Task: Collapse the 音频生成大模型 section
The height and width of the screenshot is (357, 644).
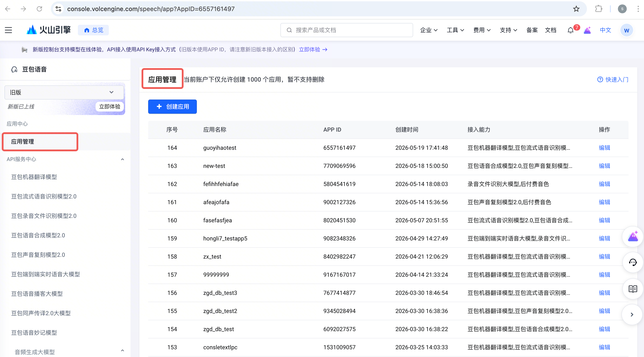Action: click(x=123, y=351)
